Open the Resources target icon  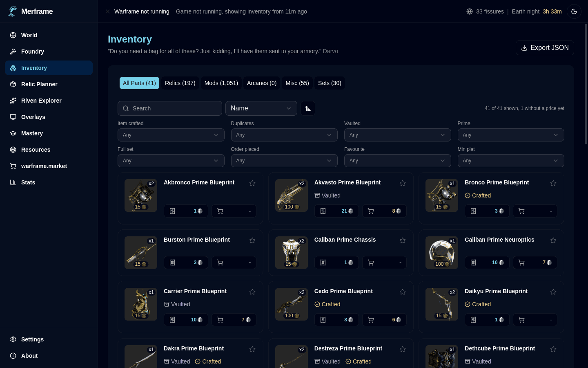click(13, 150)
